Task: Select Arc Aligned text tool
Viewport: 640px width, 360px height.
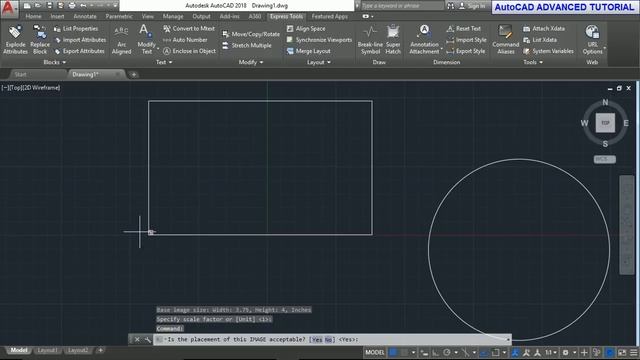Action: click(122, 40)
